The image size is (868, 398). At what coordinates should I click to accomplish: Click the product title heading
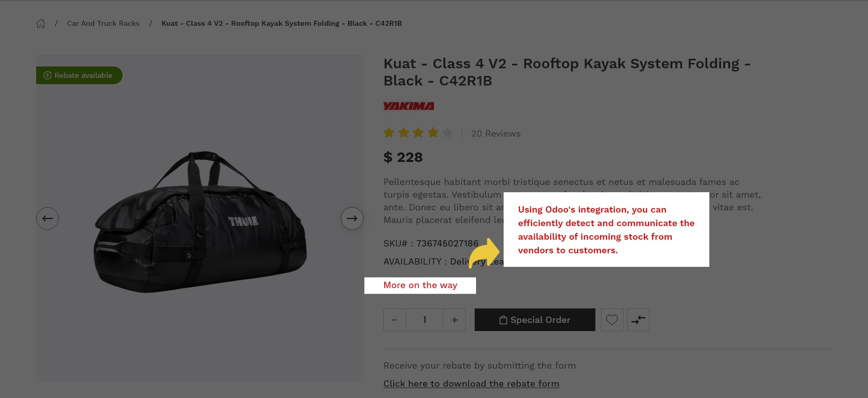tap(566, 72)
